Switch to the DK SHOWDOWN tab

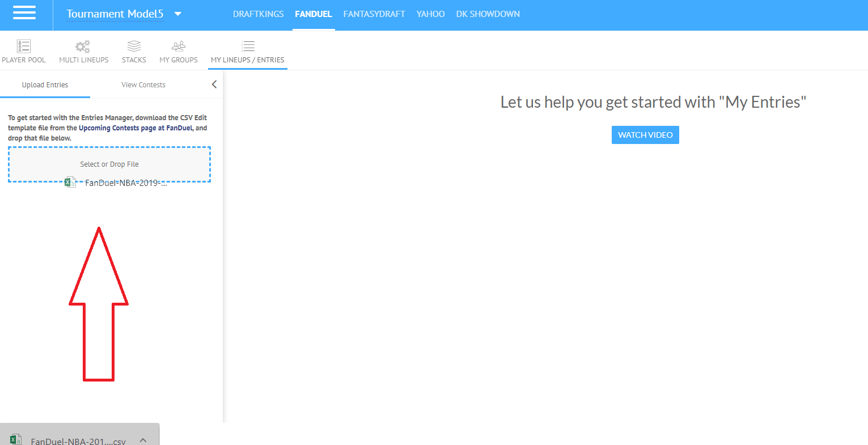click(488, 14)
